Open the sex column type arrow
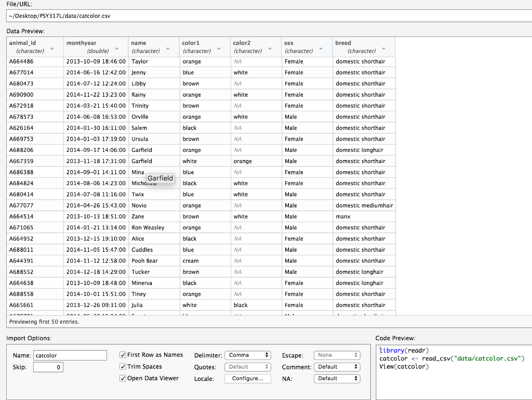 point(321,49)
